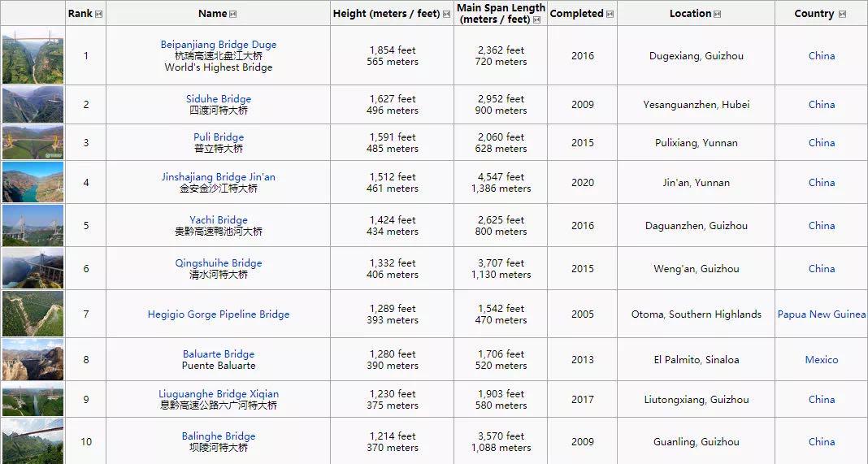Viewport: 868px width, 464px height.
Task: Sort by Location column icon
Action: point(717,15)
